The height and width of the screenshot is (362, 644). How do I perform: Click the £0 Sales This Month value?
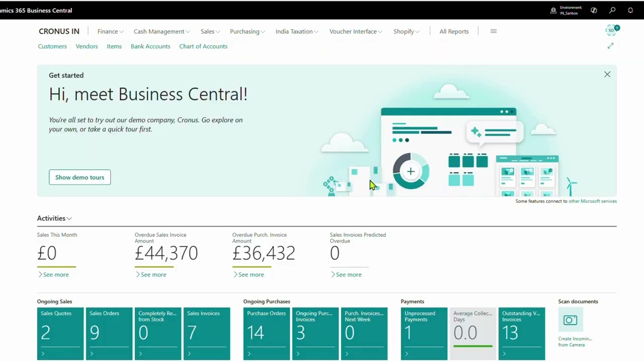[x=47, y=253]
